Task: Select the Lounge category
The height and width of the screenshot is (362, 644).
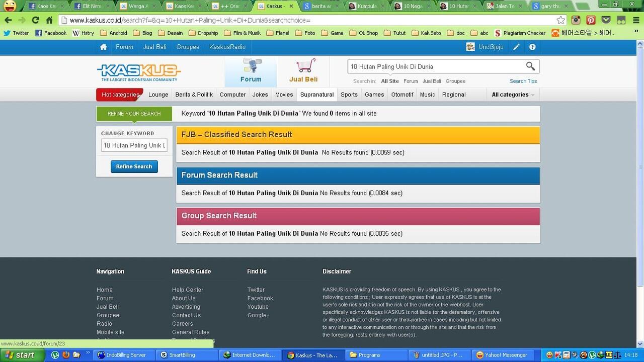Action: coord(158,95)
